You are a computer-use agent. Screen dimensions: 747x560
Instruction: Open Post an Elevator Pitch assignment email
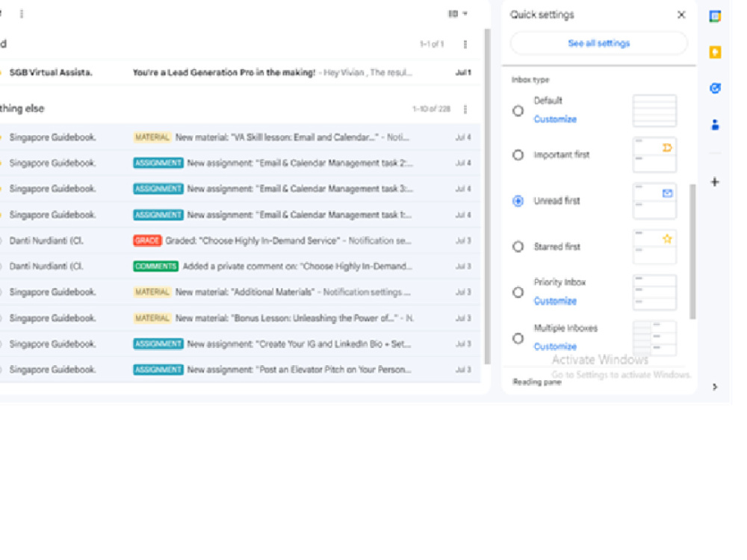click(x=238, y=370)
